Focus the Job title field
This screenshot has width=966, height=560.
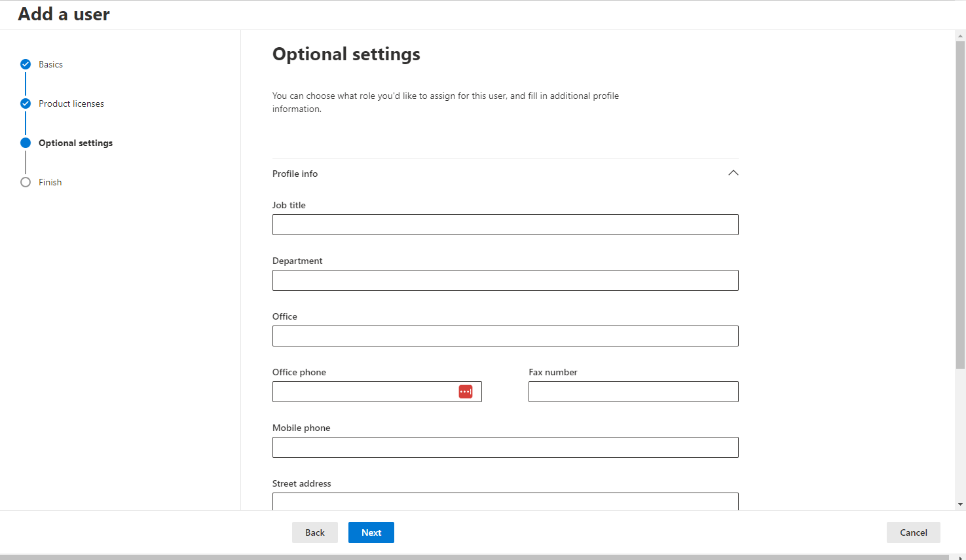pos(506,225)
